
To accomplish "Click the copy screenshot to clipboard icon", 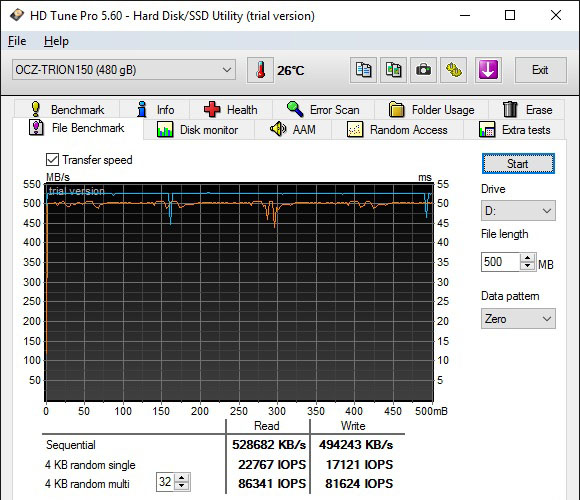I will coord(393,70).
